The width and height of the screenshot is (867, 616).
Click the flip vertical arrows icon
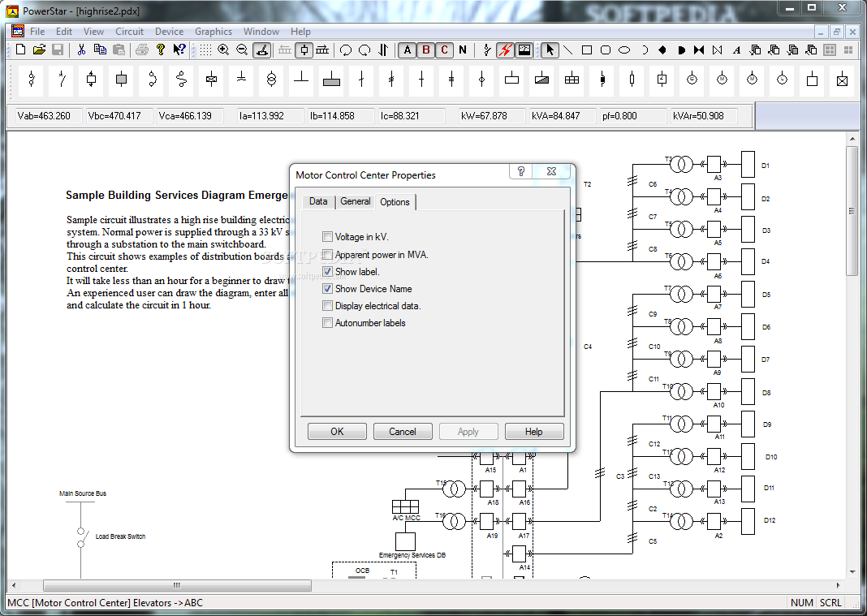click(382, 50)
